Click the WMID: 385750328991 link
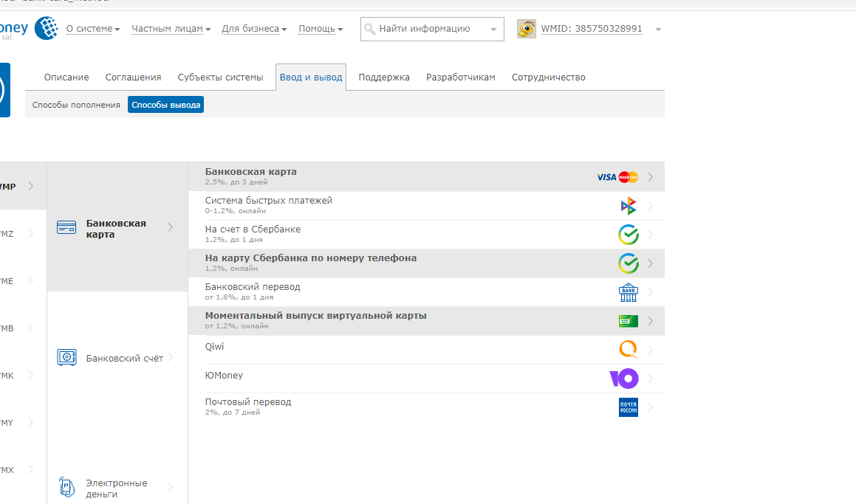 click(592, 29)
